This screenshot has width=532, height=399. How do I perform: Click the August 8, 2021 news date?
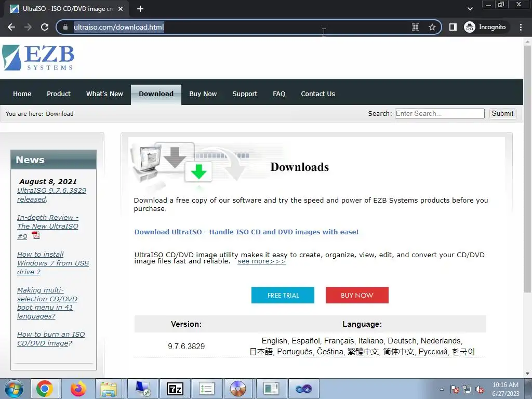pyautogui.click(x=48, y=181)
